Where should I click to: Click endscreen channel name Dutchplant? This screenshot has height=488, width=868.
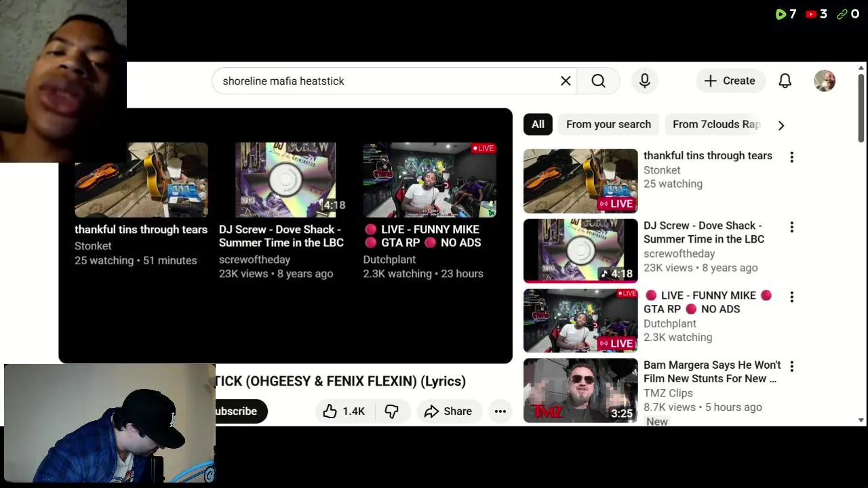point(389,260)
